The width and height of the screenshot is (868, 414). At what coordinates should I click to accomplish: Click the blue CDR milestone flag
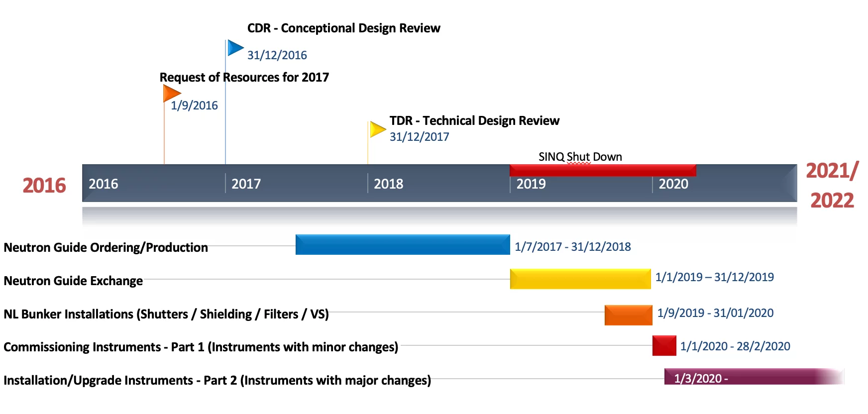[x=234, y=48]
